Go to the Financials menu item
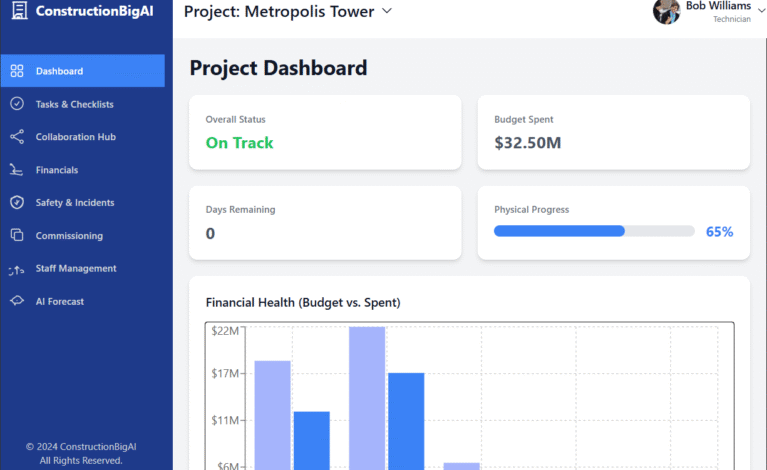This screenshot has height=470, width=767. [x=57, y=170]
